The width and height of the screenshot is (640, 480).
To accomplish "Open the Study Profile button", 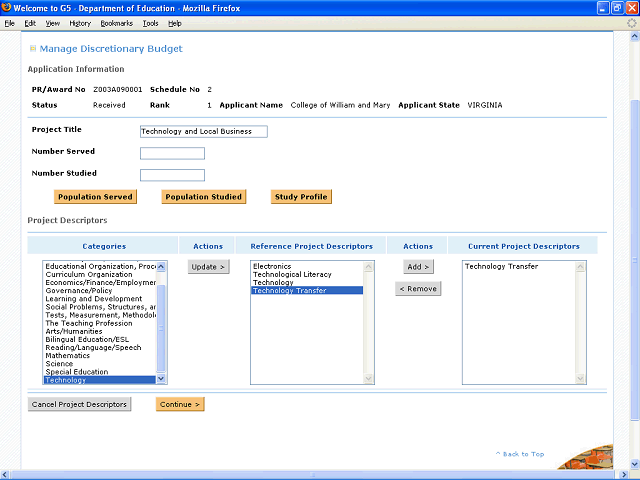I will click(301, 197).
